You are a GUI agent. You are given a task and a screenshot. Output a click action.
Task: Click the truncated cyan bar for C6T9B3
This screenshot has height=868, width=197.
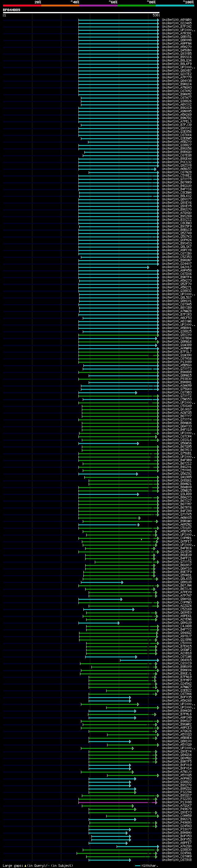pyautogui.click(x=108, y=393)
